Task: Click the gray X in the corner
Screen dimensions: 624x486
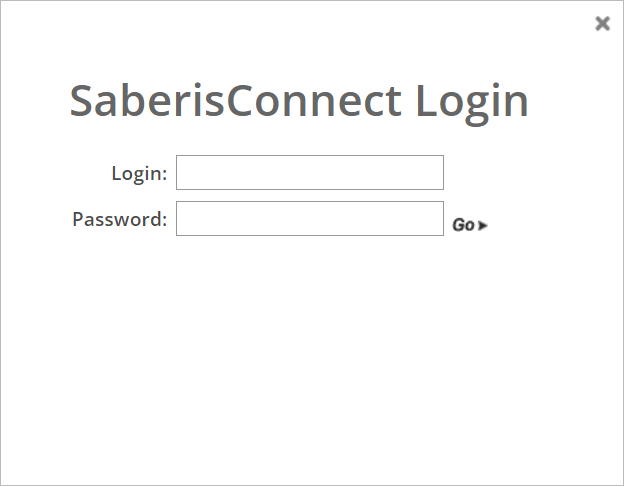Action: tap(602, 23)
